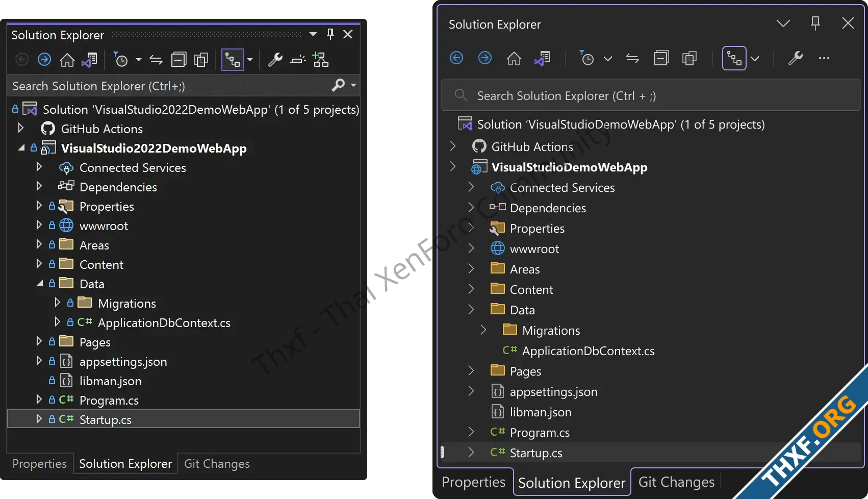Screen dimensions: 868x499
Task: Select Pages folder in left panel
Action: click(95, 342)
